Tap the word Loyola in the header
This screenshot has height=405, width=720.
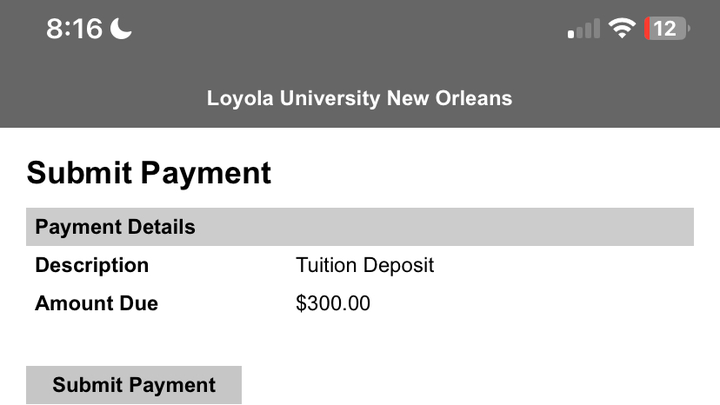point(240,98)
